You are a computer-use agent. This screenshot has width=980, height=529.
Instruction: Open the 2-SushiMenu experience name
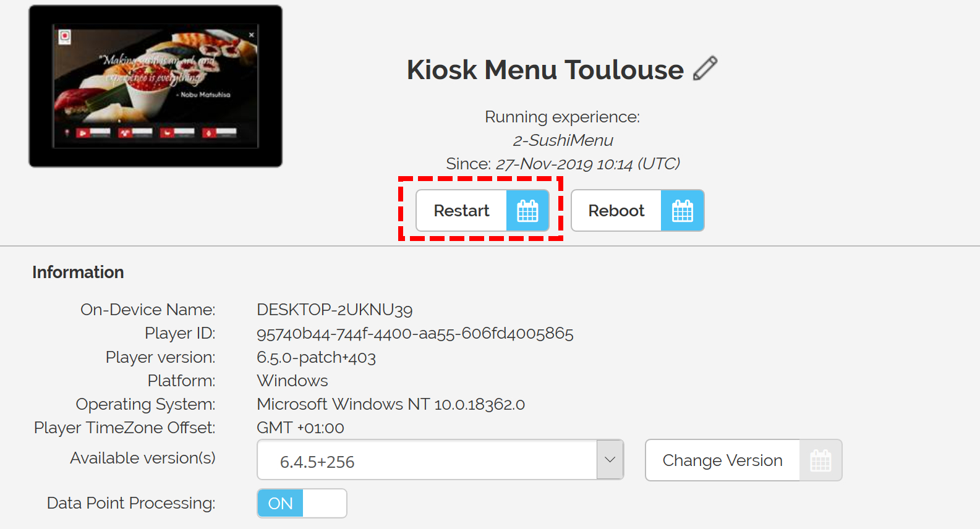coord(563,140)
